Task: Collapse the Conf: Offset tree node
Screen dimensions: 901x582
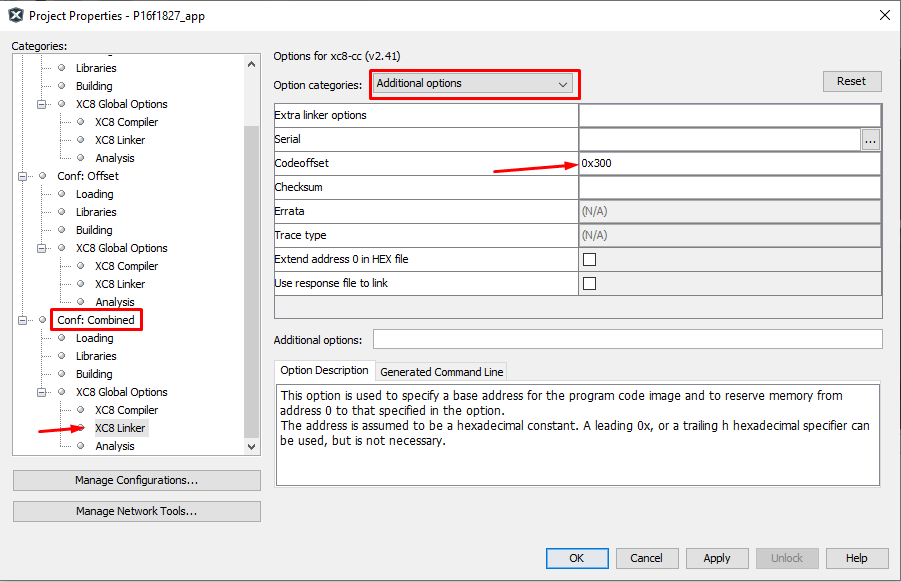Action: coord(23,176)
